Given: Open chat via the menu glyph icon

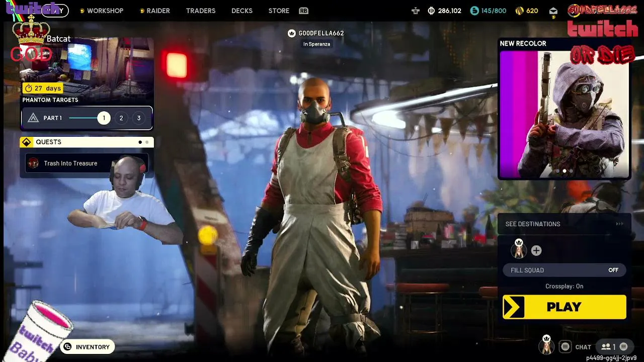Looking at the screenshot, I should pos(566,347).
